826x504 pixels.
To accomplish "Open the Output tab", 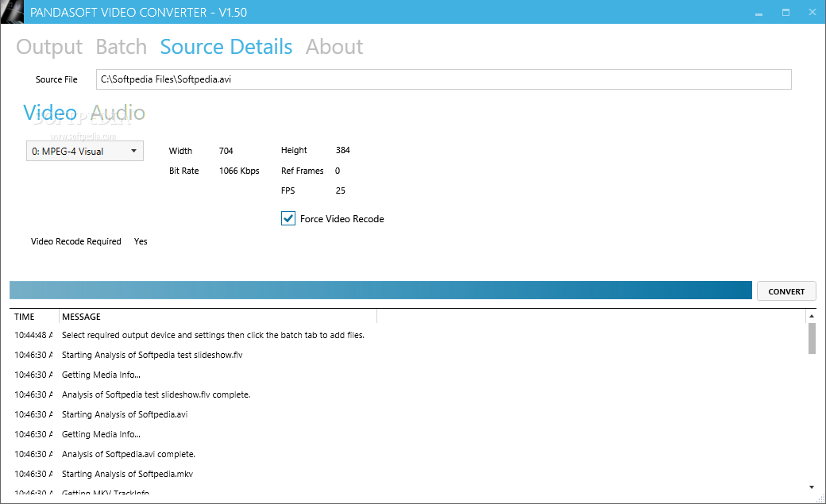I will [49, 47].
